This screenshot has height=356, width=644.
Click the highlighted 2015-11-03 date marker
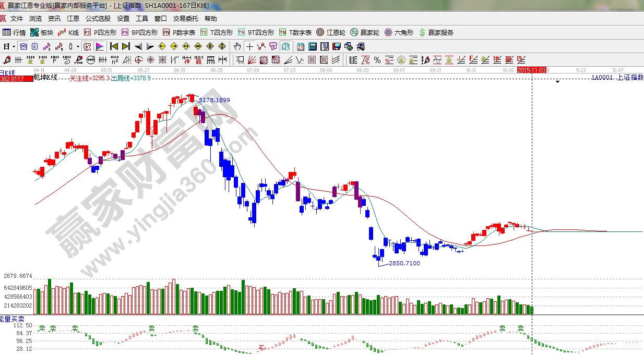pyautogui.click(x=531, y=69)
